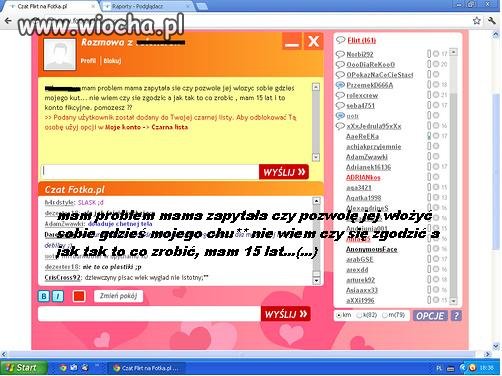Open Czat Flirt na Fotka.pl taskbar item
This screenshot has width=502, height=376.
pyautogui.click(x=146, y=368)
